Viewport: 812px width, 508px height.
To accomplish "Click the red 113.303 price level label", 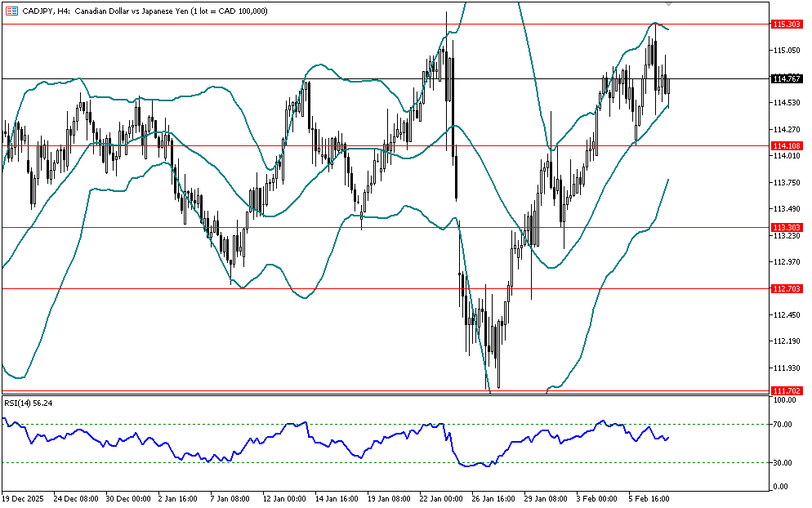I will (785, 227).
